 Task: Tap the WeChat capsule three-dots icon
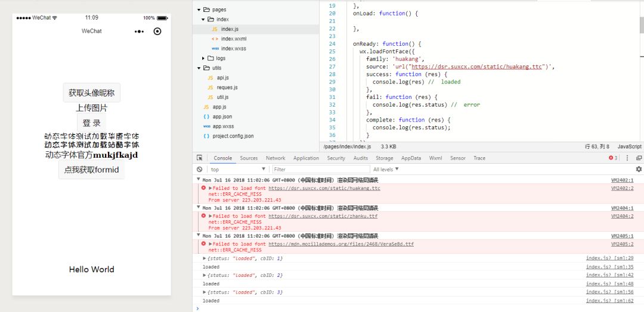[x=139, y=31]
